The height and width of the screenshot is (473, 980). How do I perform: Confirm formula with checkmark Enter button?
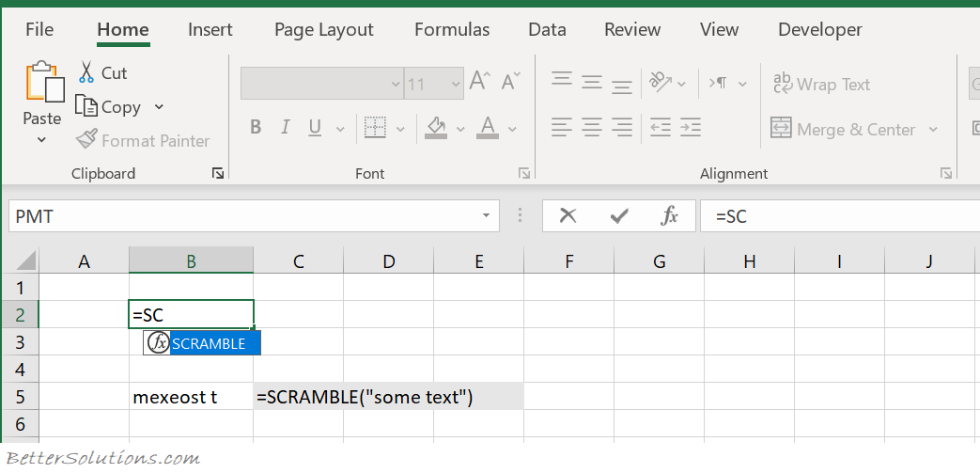pyautogui.click(x=619, y=216)
